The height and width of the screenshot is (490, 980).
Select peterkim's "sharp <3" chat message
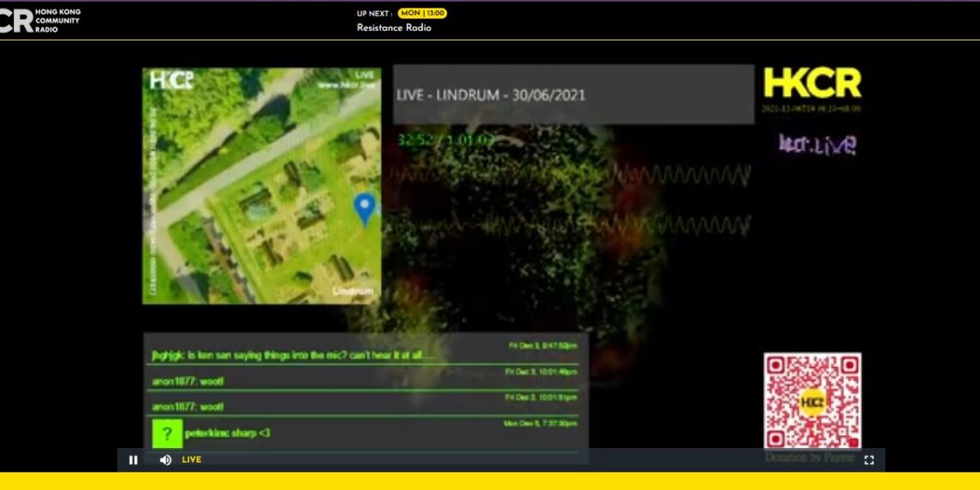227,433
